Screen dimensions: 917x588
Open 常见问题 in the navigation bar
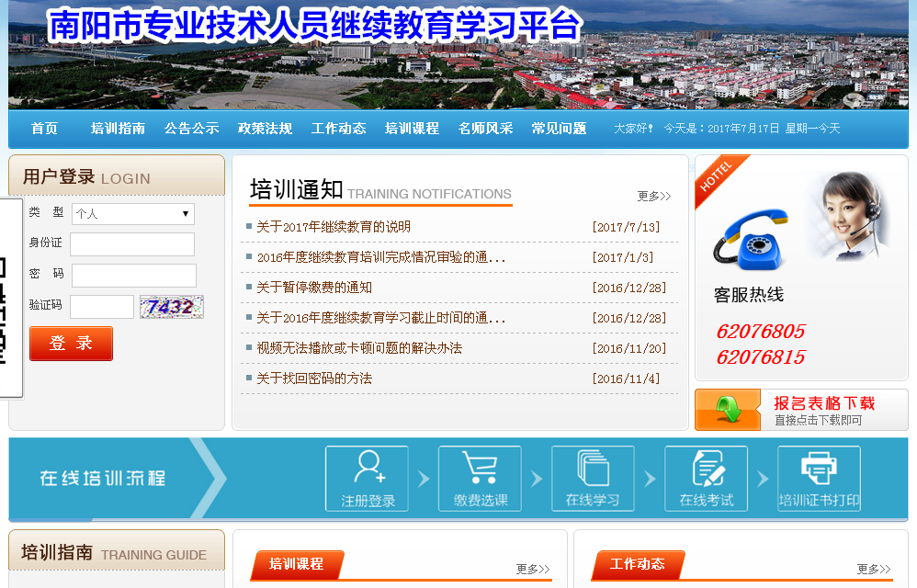coord(559,129)
